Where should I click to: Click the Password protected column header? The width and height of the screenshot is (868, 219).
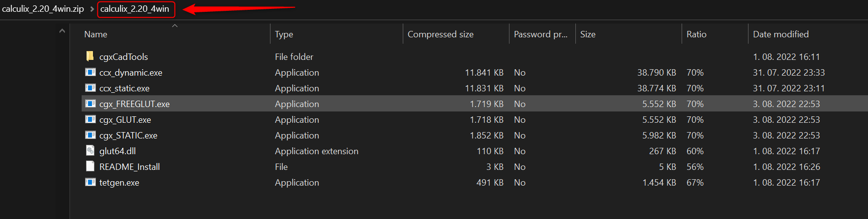pos(542,34)
